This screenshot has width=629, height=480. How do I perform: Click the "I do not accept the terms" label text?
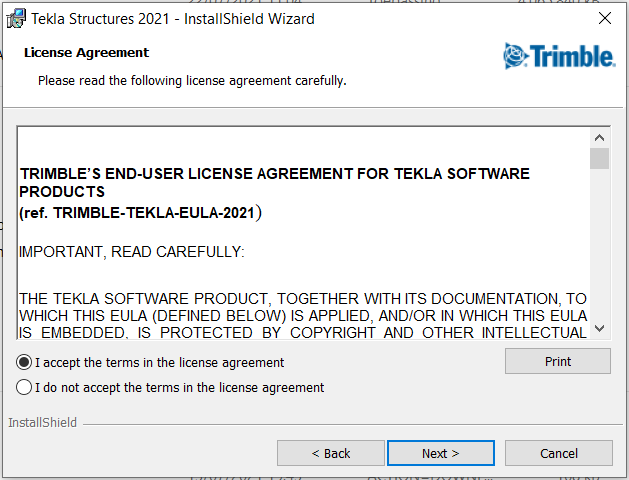(179, 387)
